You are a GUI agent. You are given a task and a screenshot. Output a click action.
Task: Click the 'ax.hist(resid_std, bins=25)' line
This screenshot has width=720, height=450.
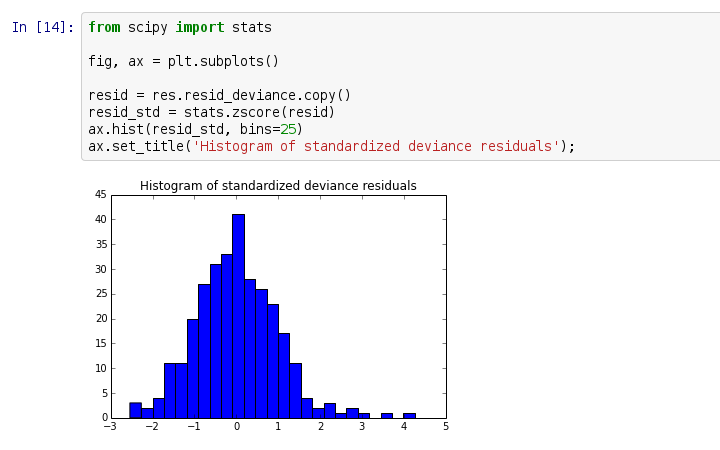pos(195,129)
